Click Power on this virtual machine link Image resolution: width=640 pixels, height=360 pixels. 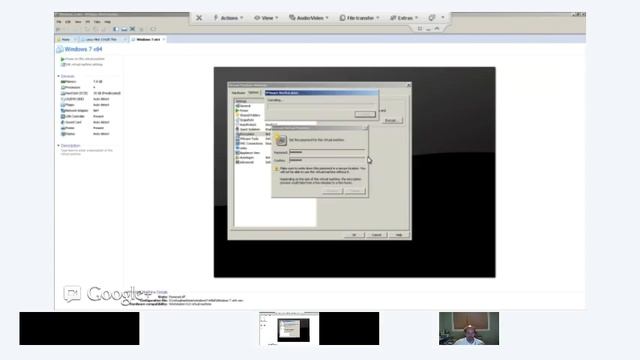(x=82, y=59)
